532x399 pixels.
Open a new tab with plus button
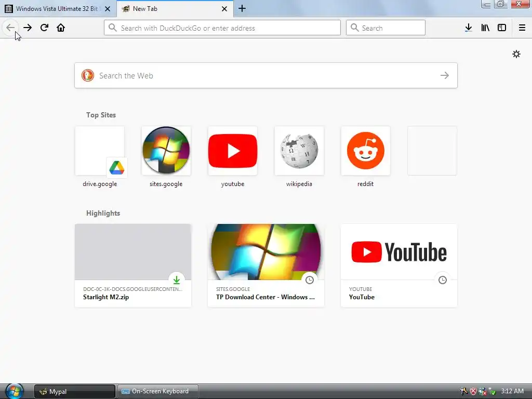coord(242,8)
